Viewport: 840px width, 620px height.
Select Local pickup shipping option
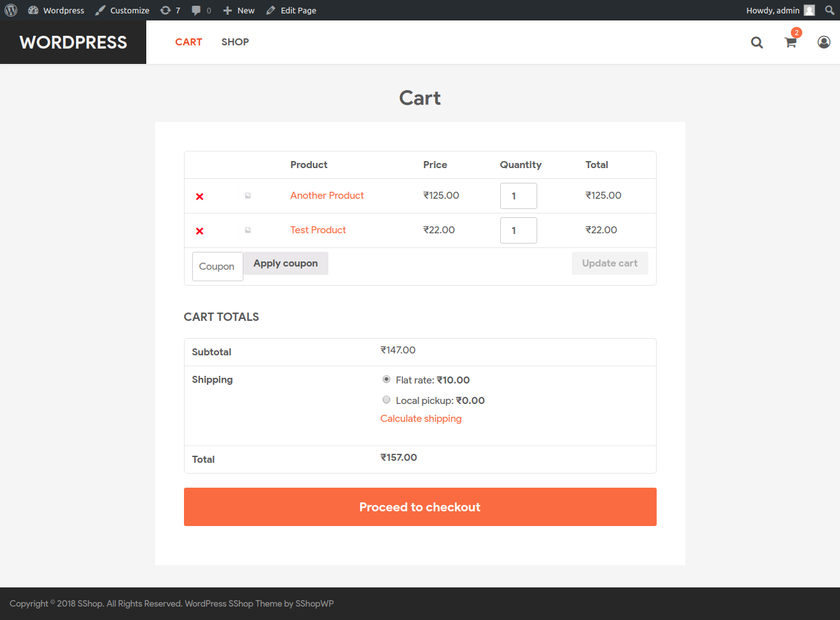tap(386, 400)
